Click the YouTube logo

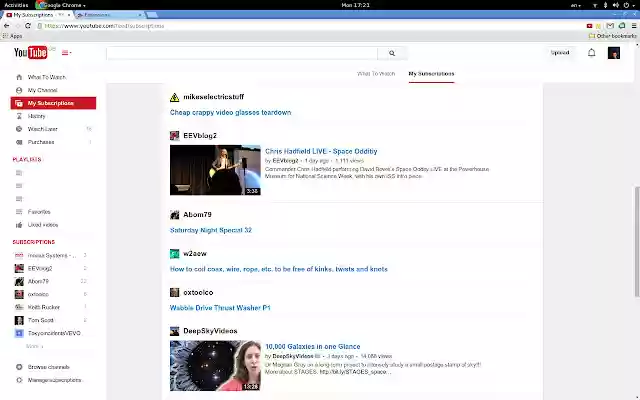pos(30,53)
